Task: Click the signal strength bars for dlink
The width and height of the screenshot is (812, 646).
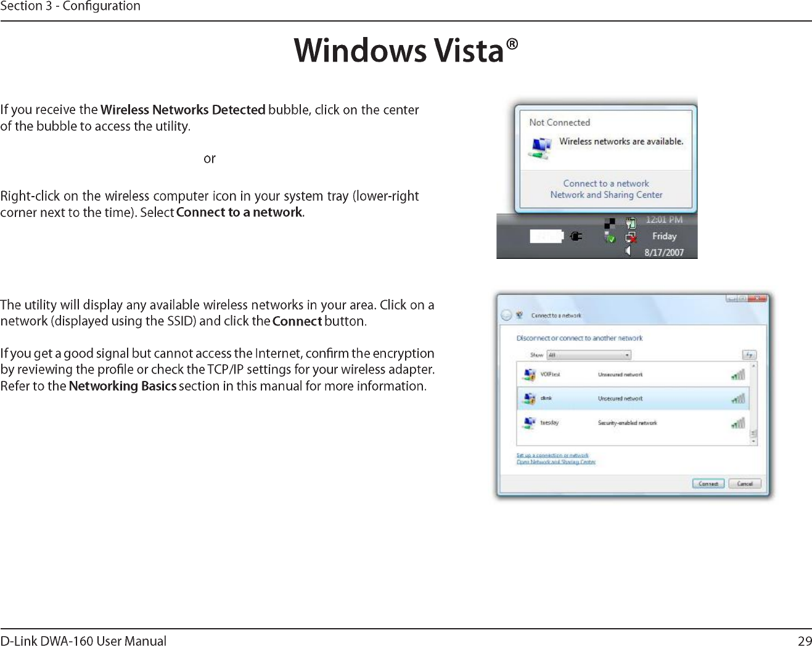Action: 738,398
